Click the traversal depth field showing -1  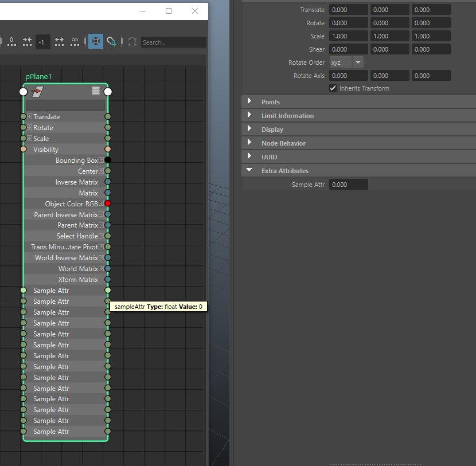point(42,42)
